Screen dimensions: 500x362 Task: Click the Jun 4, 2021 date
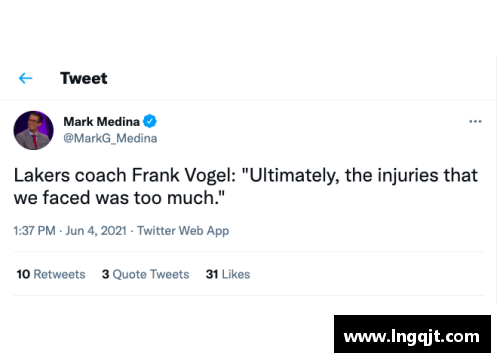click(96, 231)
